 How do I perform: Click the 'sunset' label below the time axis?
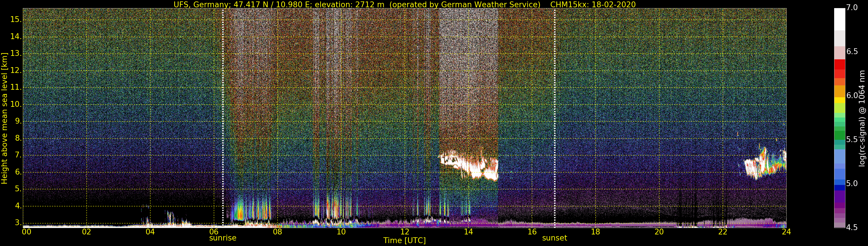point(555,238)
